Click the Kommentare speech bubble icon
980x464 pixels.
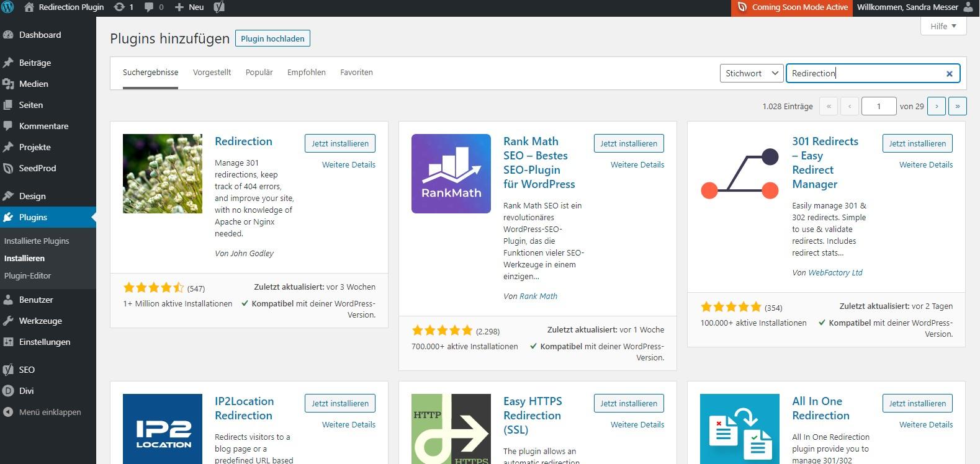point(8,126)
